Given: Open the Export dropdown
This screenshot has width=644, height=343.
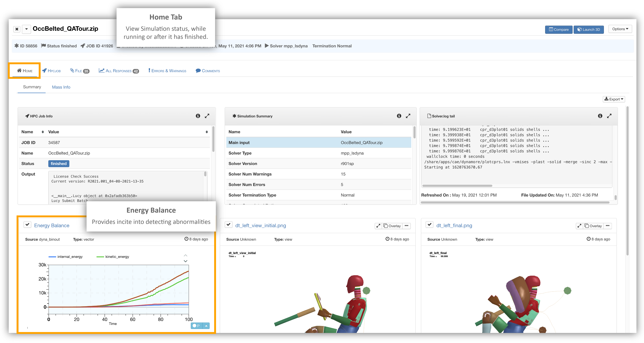Looking at the screenshot, I should click(614, 99).
